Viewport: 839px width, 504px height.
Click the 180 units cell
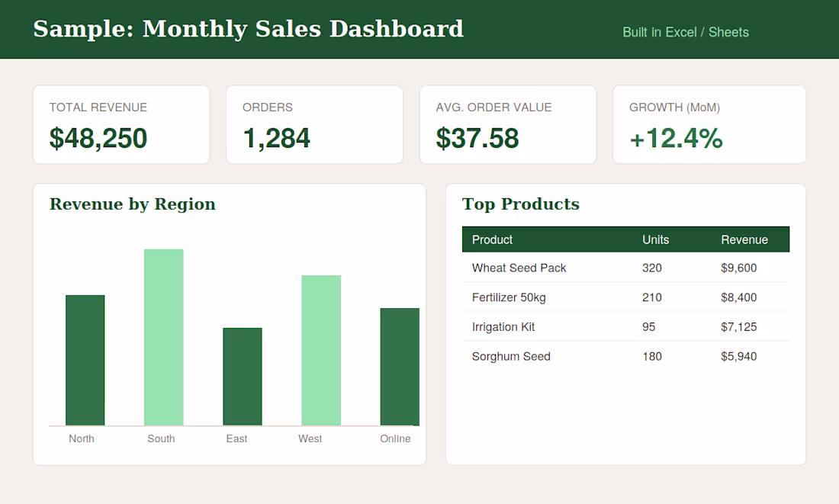(x=651, y=356)
